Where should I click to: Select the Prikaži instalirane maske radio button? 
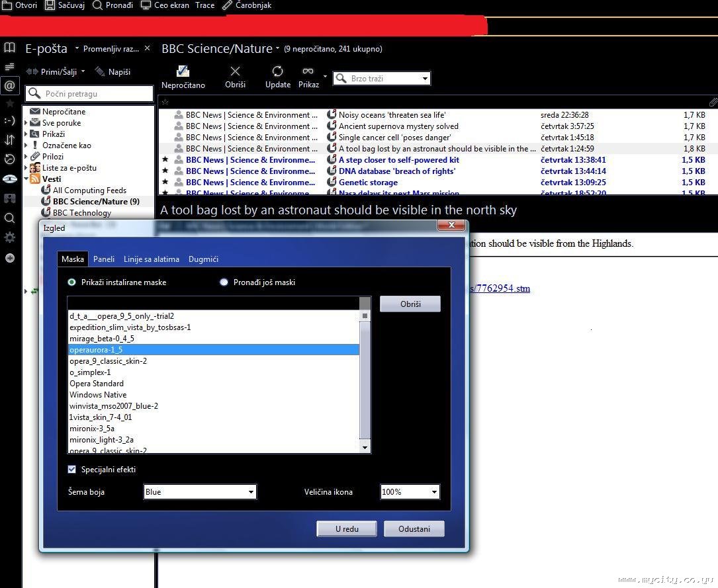tap(72, 282)
